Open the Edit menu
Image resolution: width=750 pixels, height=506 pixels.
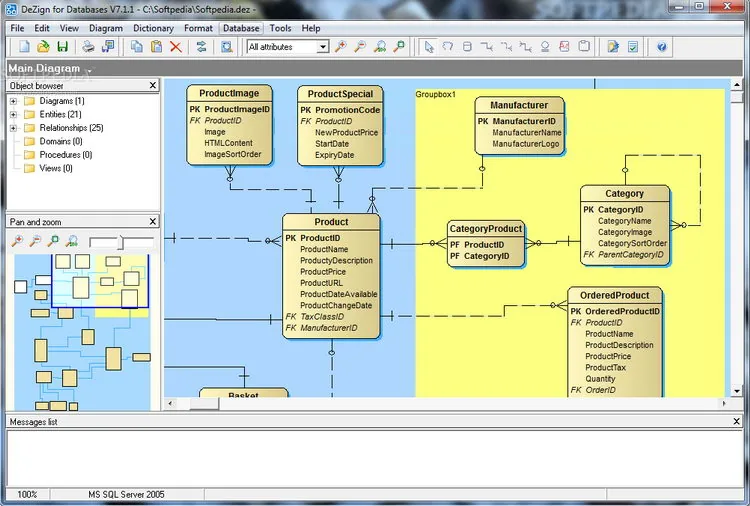point(42,28)
